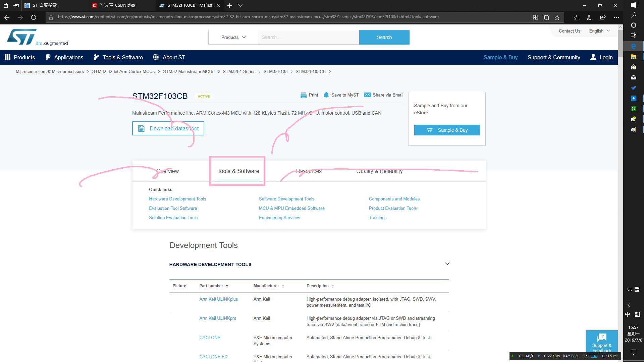Open Mail envelope icon in taskbar
This screenshot has height=362, width=644.
634,77
